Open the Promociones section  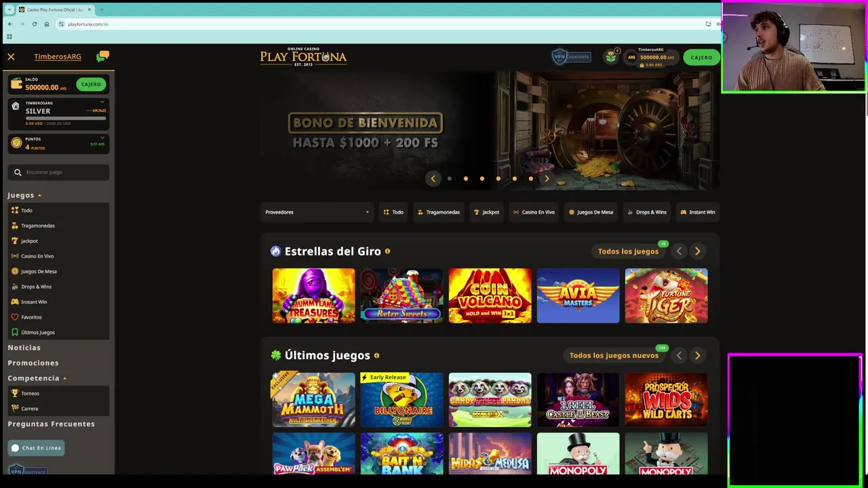pos(33,363)
